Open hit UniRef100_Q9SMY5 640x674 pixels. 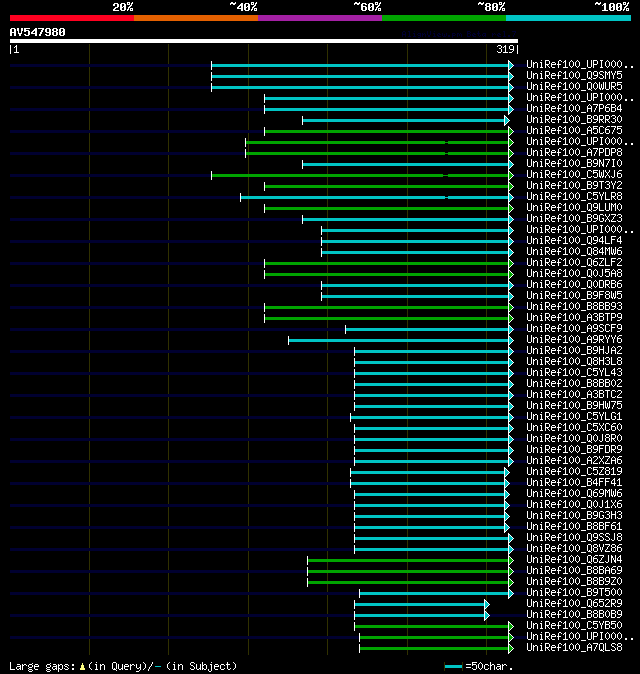click(x=574, y=76)
